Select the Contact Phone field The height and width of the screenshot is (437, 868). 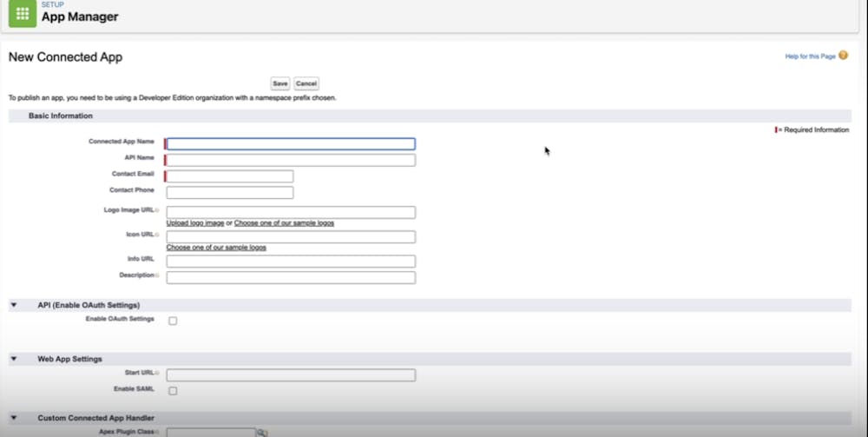tap(230, 193)
